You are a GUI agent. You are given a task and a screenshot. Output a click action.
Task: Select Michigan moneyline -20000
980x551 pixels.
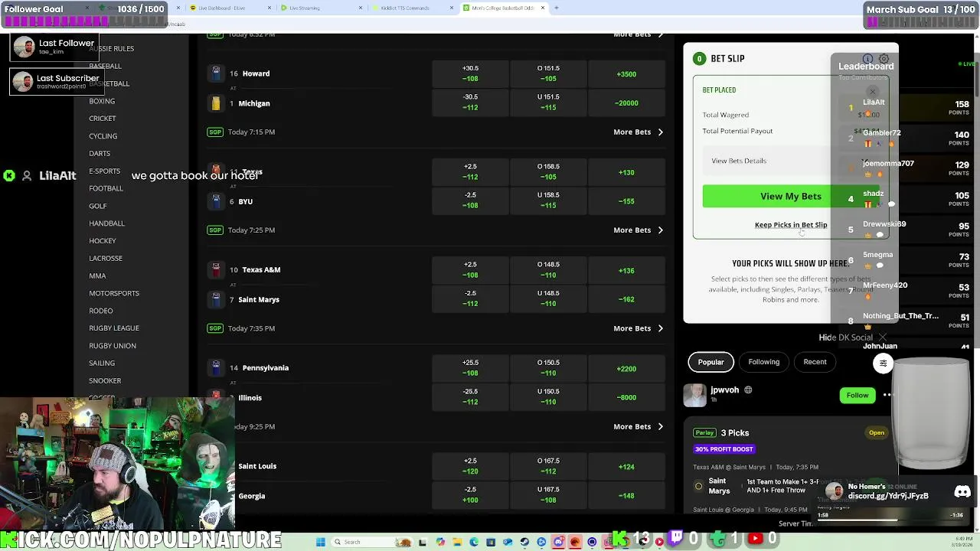626,103
